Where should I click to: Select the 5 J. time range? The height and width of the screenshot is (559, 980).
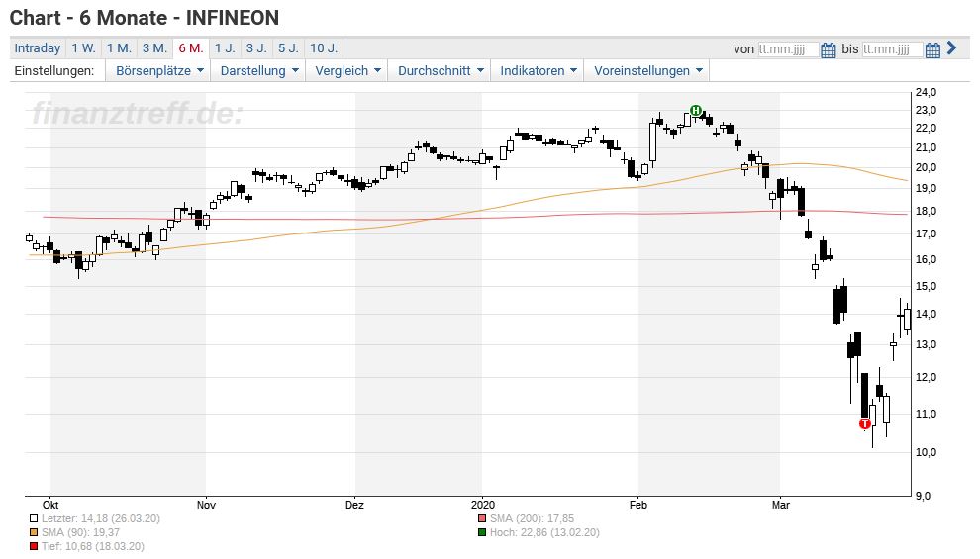pos(288,48)
